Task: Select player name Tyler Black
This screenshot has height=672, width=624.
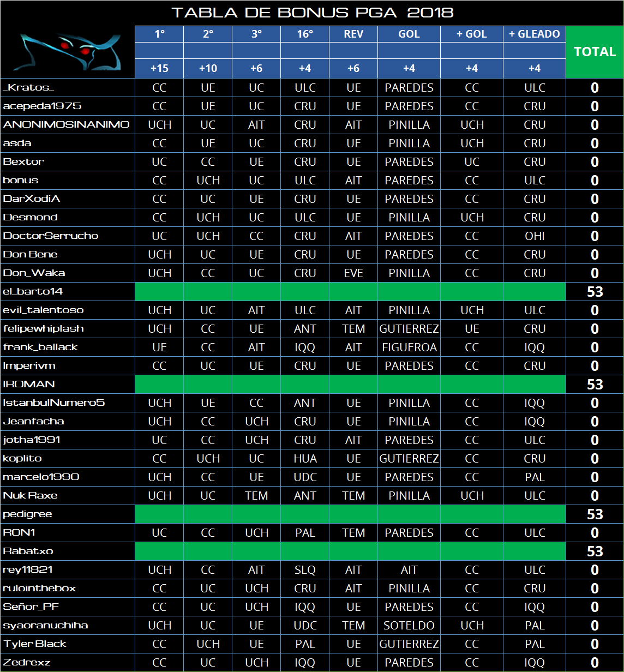Action: point(34,644)
